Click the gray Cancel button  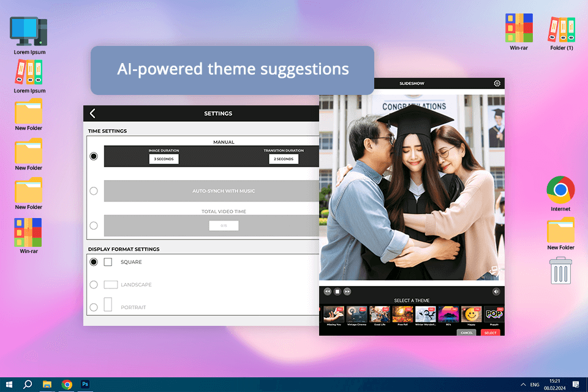pyautogui.click(x=467, y=333)
